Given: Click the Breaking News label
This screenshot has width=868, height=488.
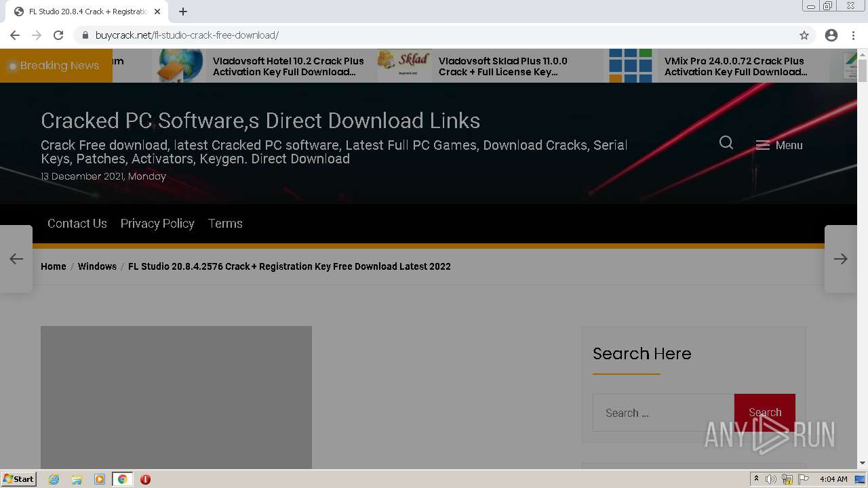Looking at the screenshot, I should (60, 66).
